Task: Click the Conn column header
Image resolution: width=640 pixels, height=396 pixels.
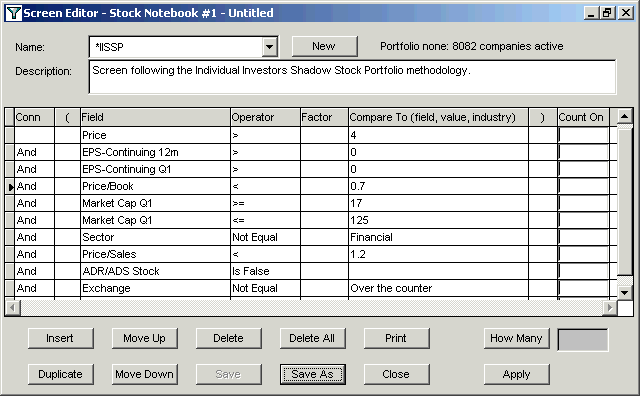Action: 34,117
